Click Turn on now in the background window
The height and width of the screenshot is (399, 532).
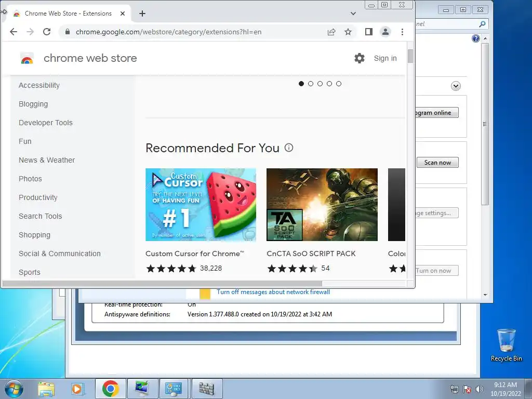(x=437, y=271)
